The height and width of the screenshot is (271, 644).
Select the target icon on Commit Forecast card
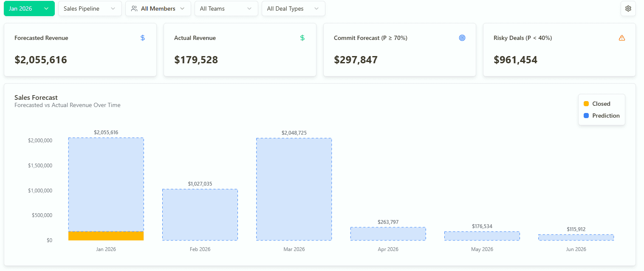(x=462, y=38)
